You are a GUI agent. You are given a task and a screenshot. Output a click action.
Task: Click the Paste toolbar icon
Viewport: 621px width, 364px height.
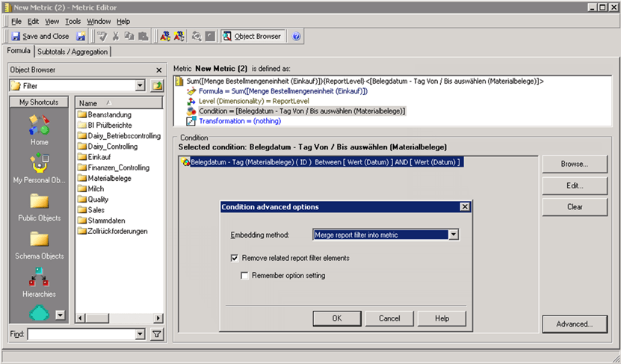coord(143,37)
